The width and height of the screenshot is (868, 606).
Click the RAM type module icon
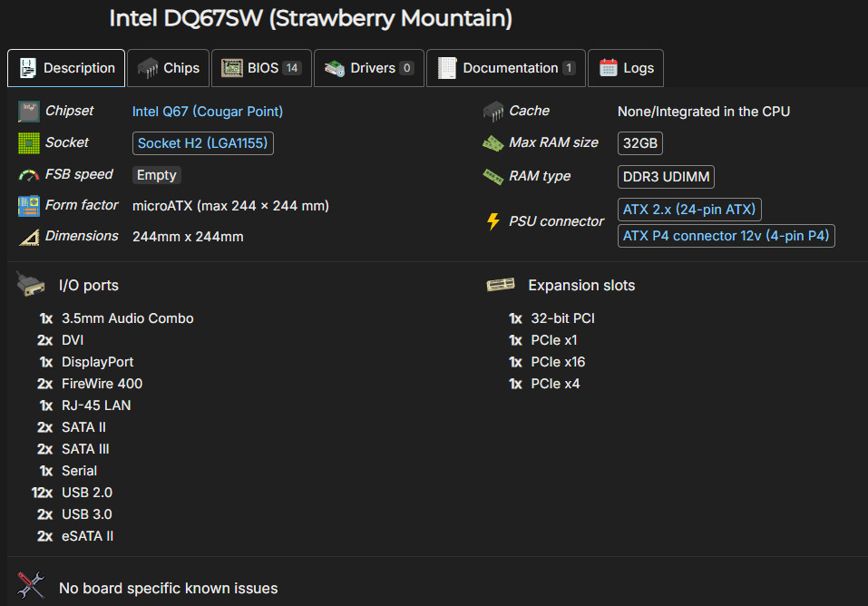[x=493, y=177]
